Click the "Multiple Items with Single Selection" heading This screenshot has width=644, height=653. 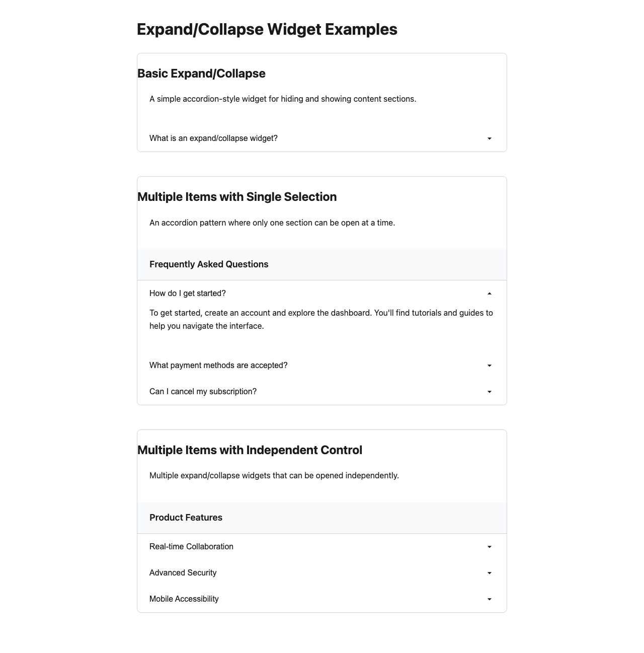click(x=237, y=197)
